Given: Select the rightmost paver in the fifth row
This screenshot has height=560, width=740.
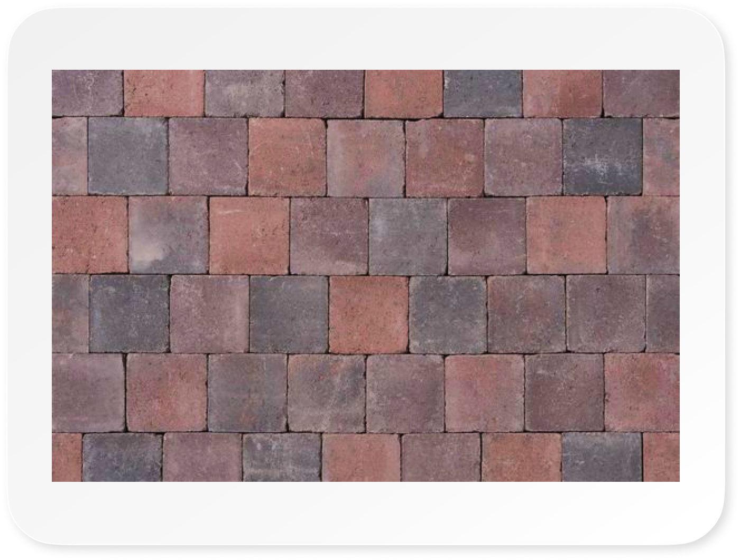Looking at the screenshot, I should point(642,393).
